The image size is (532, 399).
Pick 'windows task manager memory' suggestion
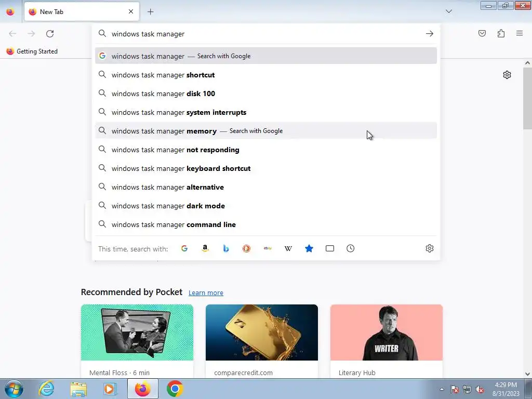tap(266, 130)
